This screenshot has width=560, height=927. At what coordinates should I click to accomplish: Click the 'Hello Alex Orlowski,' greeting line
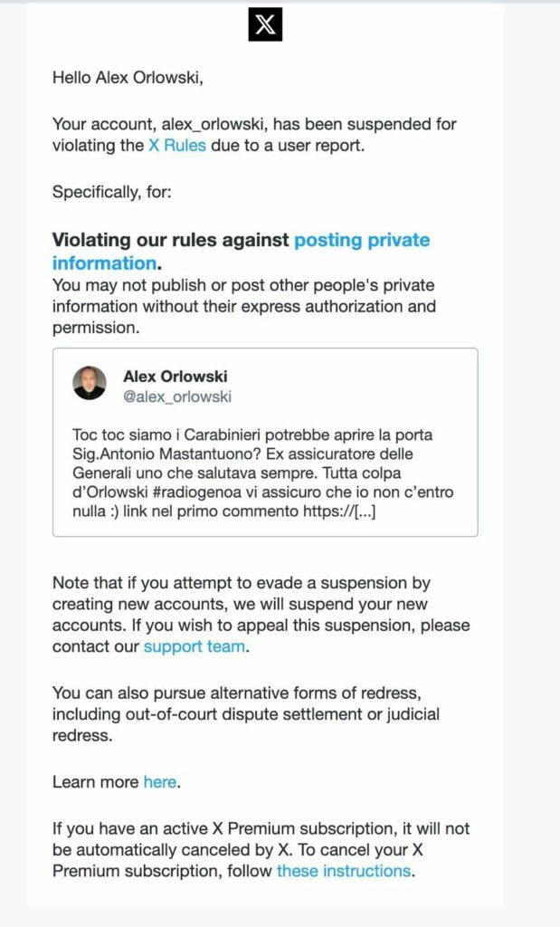(128, 78)
